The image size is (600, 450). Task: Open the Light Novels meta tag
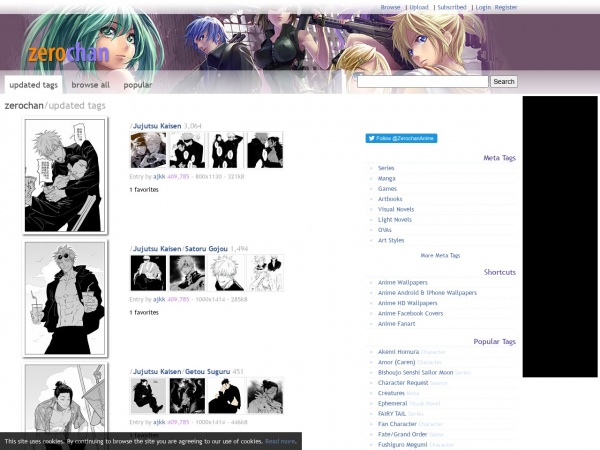click(x=395, y=220)
